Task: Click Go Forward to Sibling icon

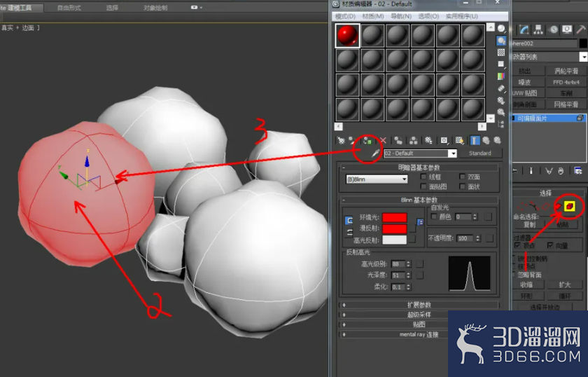Action: (497, 140)
